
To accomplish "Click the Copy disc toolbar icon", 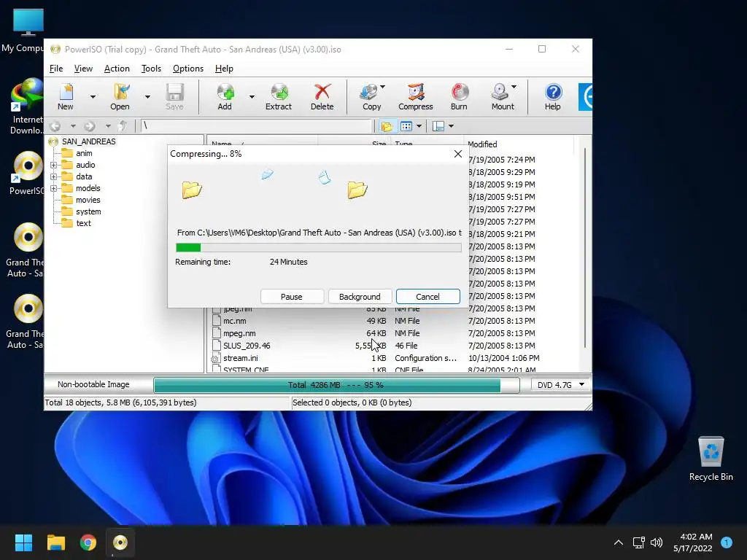I will [x=371, y=97].
